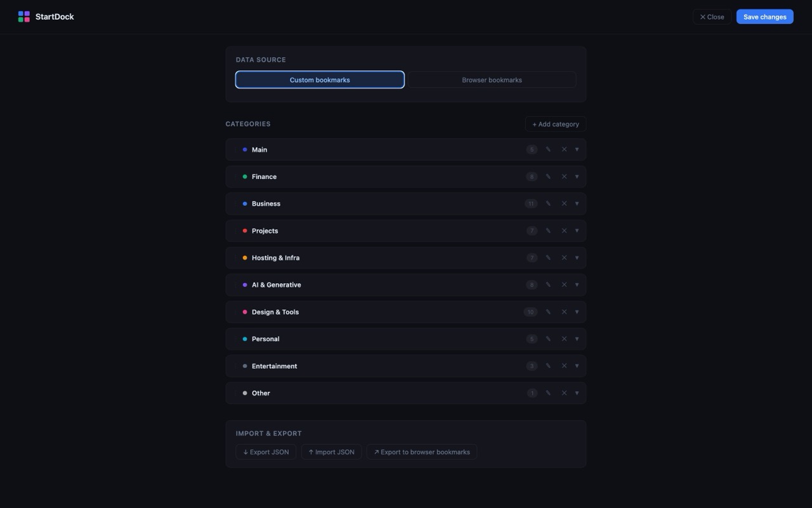Click the pink dot for Design & Tools
The height and width of the screenshot is (508, 812).
click(245, 312)
